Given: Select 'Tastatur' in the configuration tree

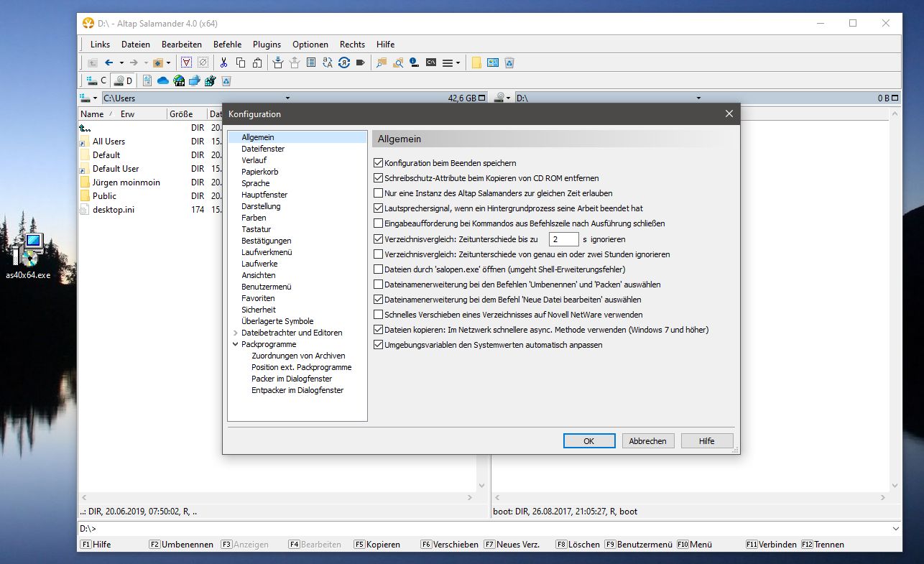Looking at the screenshot, I should (256, 229).
